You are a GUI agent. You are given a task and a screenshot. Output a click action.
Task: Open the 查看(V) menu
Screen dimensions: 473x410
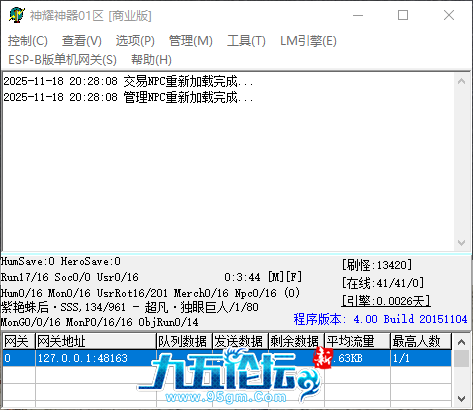(x=82, y=41)
